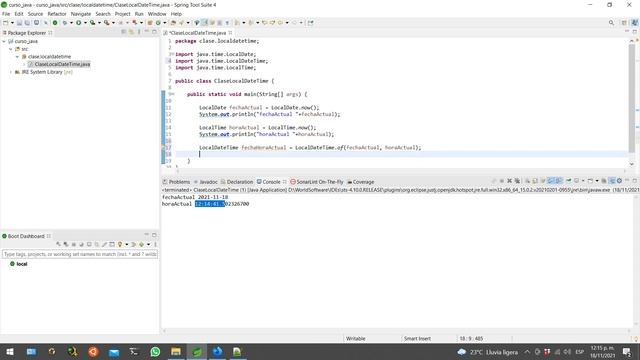Click the Save toolbar icon
Viewport: 640px width, 360px height.
[19, 23]
